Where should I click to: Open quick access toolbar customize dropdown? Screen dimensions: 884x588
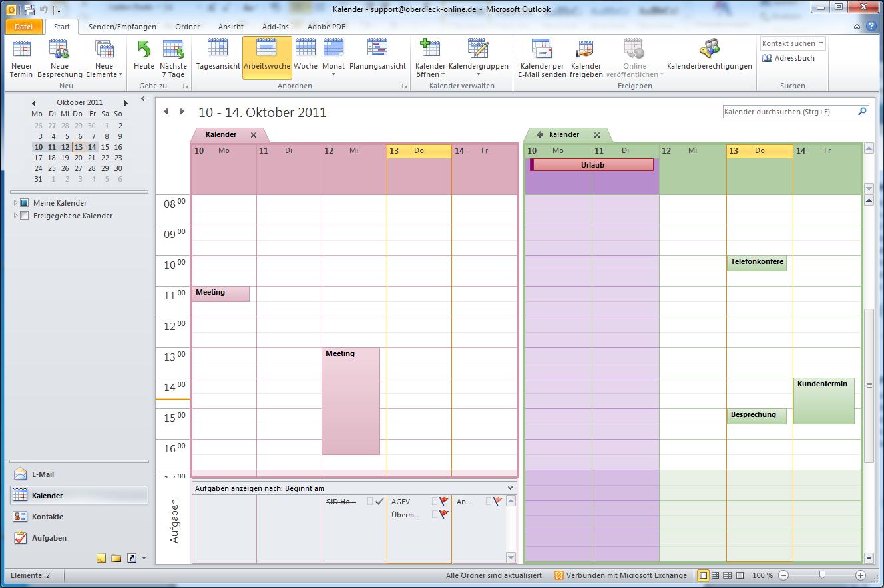click(59, 10)
